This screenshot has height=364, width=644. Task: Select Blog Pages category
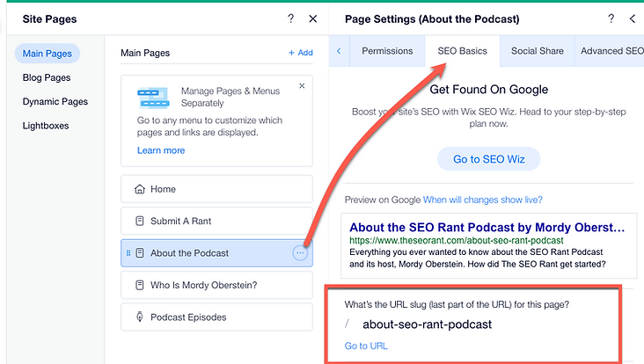coord(47,77)
